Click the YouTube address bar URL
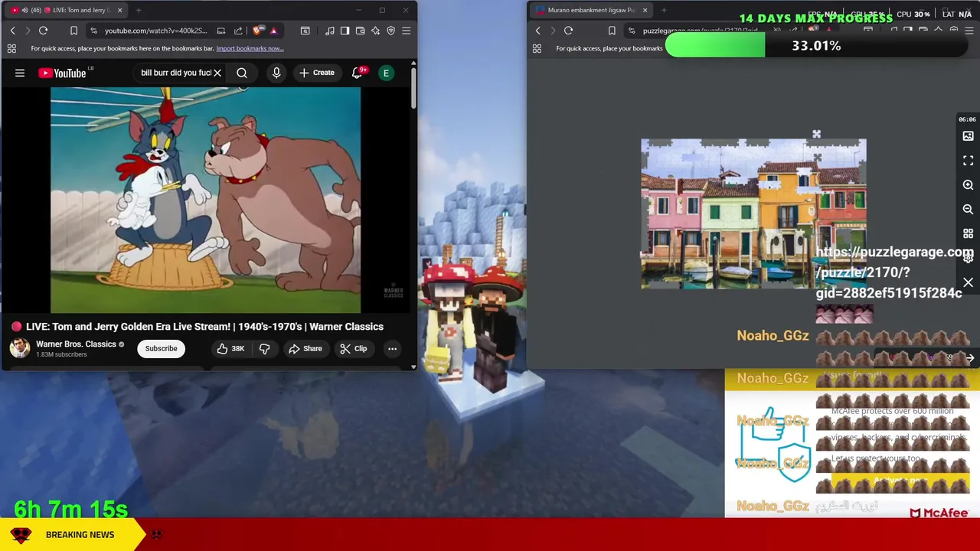Viewport: 980px width, 551px height. (155, 31)
